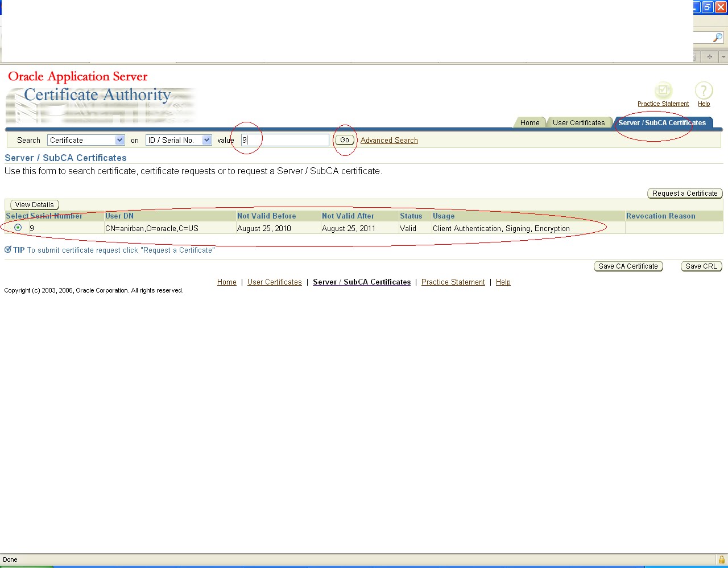Click the Help question mark icon

coord(704,90)
